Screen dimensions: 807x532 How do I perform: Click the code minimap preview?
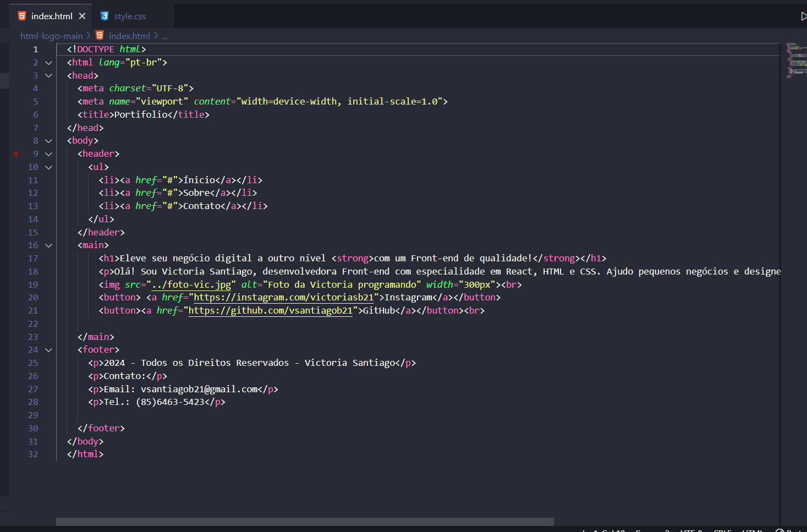795,61
